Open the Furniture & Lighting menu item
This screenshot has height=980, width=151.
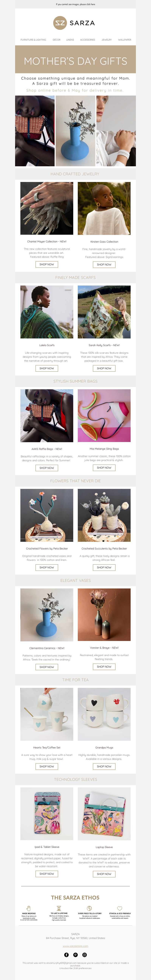click(33, 39)
